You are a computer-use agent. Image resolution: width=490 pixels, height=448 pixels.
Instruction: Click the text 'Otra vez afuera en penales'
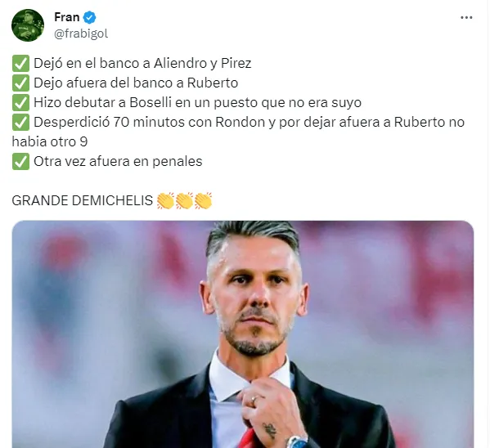tap(118, 162)
